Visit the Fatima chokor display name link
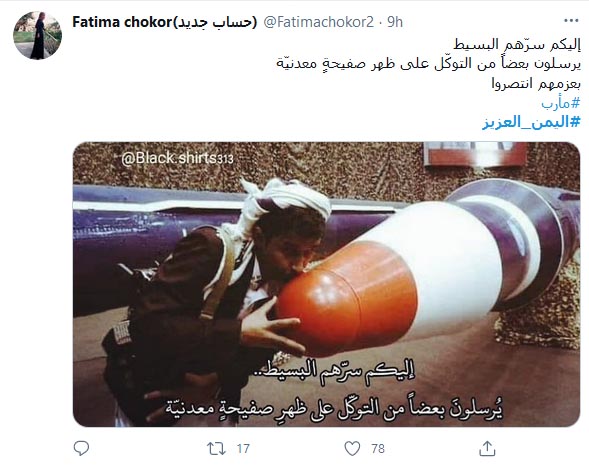Viewport: 589px width, 468px height. [165, 22]
